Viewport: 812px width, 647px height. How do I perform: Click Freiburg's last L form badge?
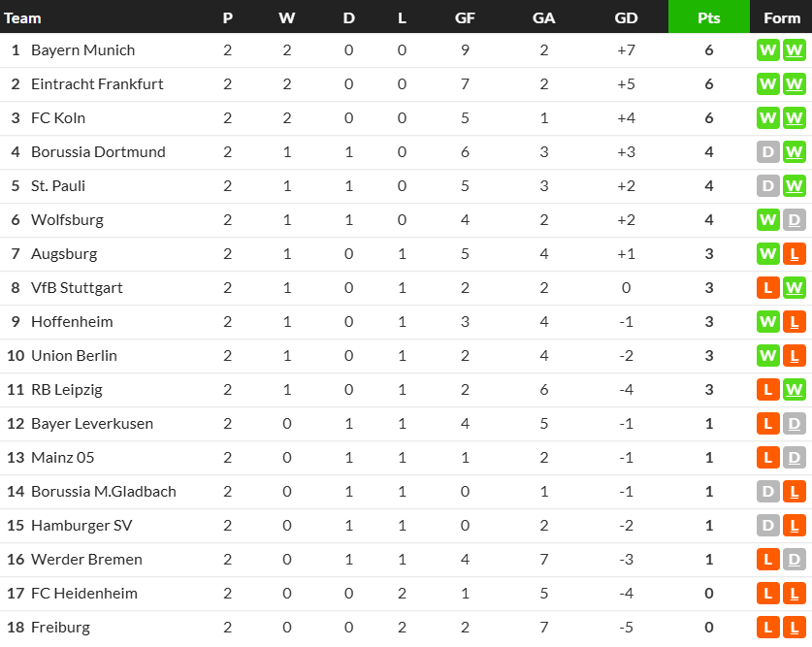point(794,628)
